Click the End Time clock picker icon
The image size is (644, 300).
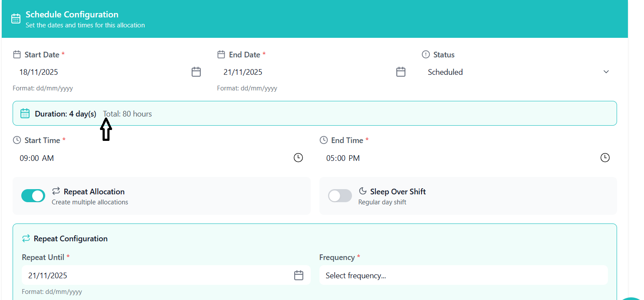(x=605, y=158)
